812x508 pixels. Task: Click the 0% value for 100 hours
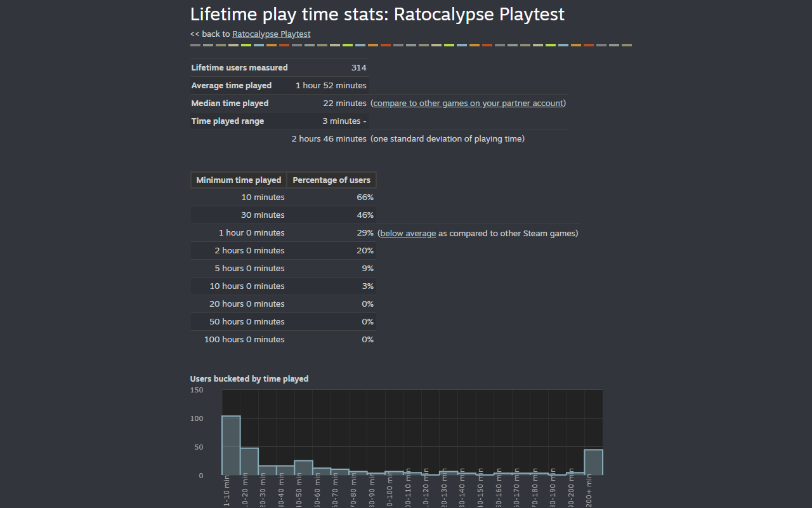[368, 339]
